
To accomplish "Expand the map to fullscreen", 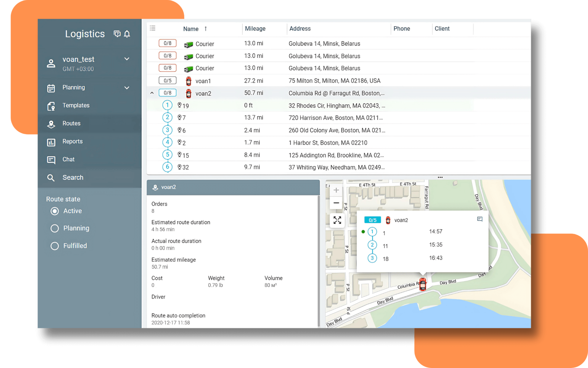I will (337, 221).
